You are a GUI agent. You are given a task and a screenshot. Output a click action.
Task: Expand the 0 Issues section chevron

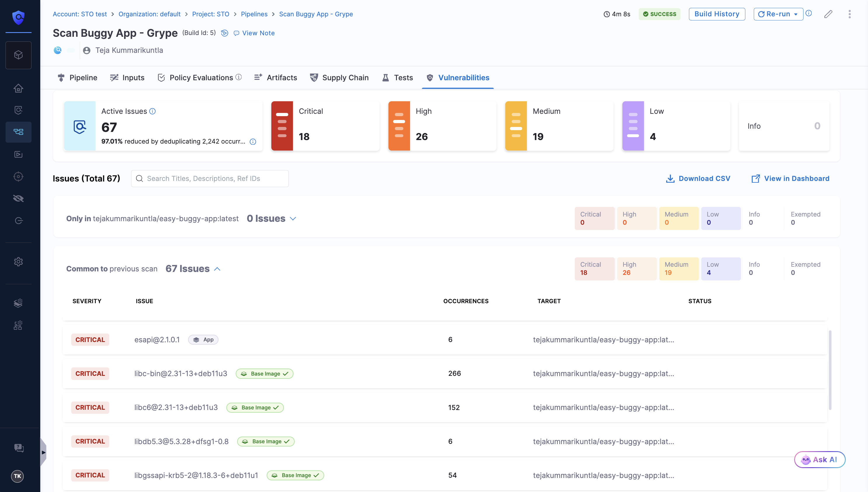(293, 219)
